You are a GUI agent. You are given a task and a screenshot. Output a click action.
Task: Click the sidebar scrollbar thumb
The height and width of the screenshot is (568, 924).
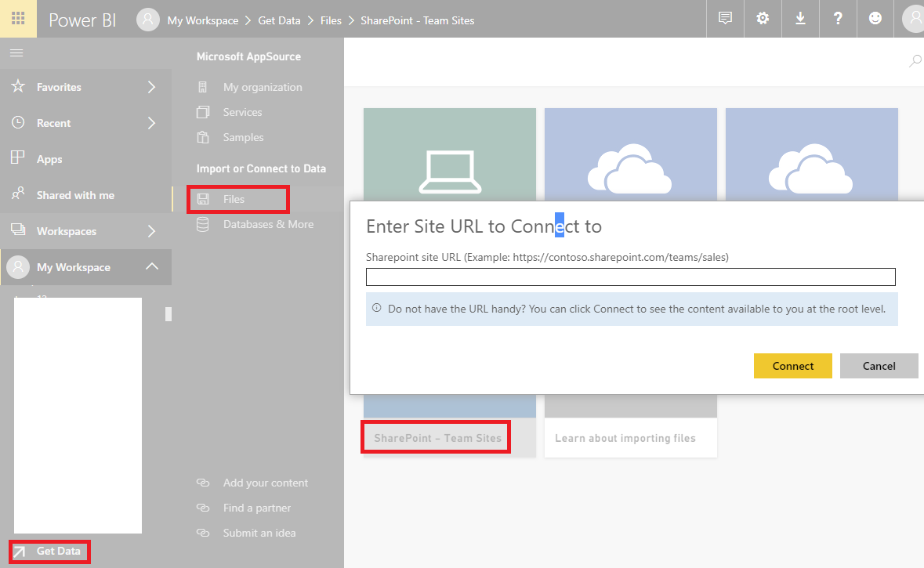[168, 314]
